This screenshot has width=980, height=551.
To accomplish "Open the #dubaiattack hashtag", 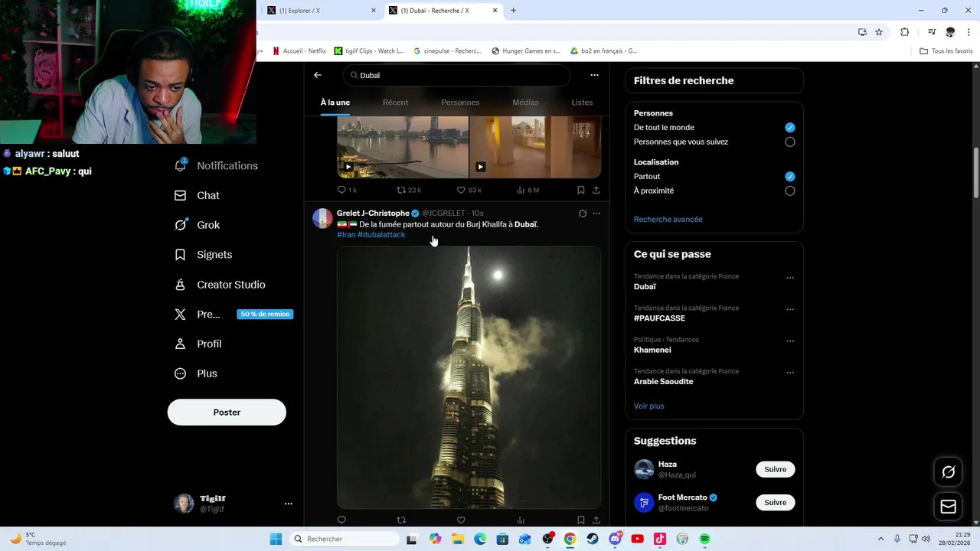I will point(381,235).
